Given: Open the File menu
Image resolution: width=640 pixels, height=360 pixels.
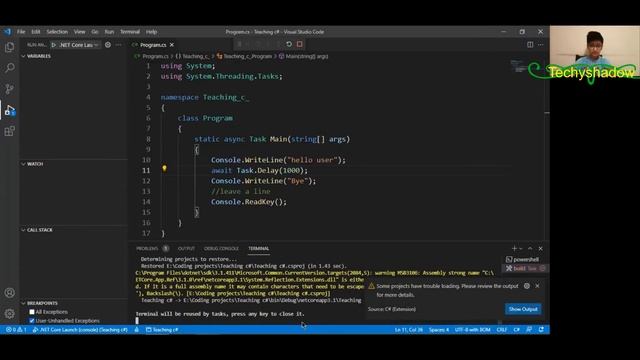Looking at the screenshot, I should (x=21, y=32).
